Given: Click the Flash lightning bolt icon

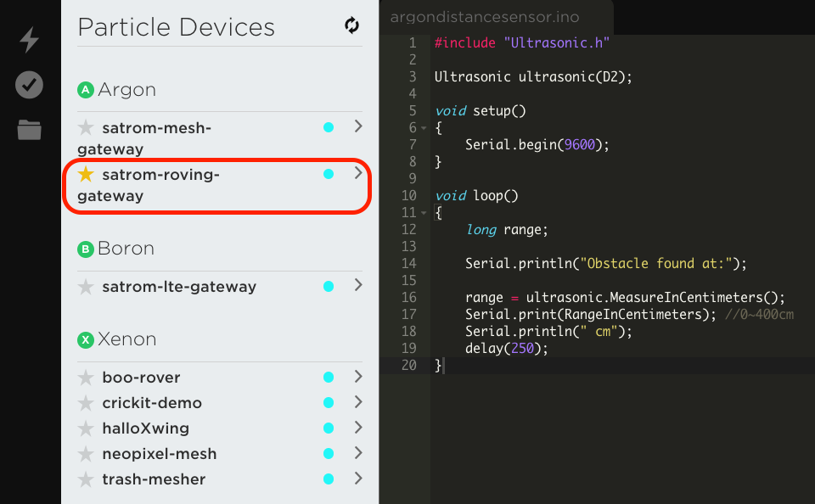Looking at the screenshot, I should [29, 40].
